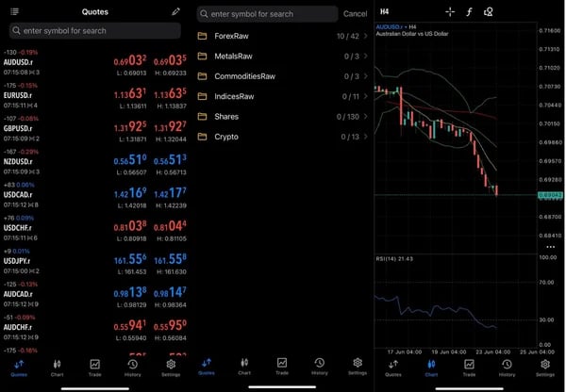Image resolution: width=566 pixels, height=392 pixels.
Task: Open Trade tab in symbol search screen
Action: (x=282, y=366)
